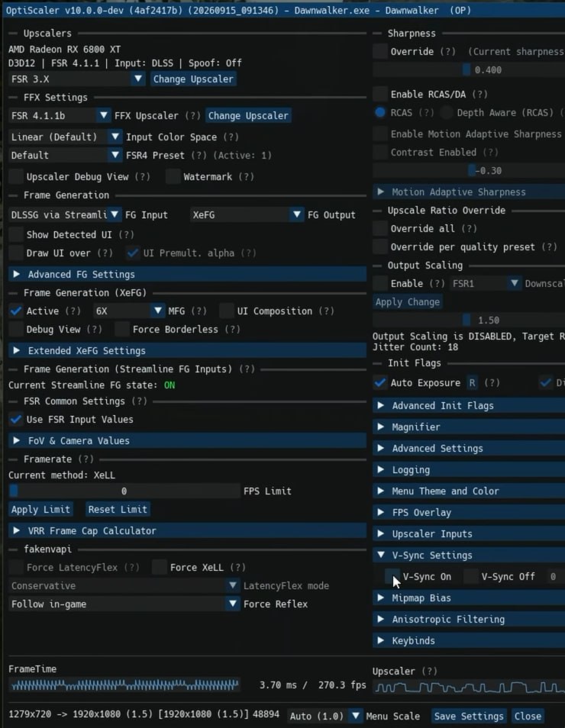Tick the Draw UI over checkbox
The width and height of the screenshot is (565, 728).
click(x=16, y=253)
